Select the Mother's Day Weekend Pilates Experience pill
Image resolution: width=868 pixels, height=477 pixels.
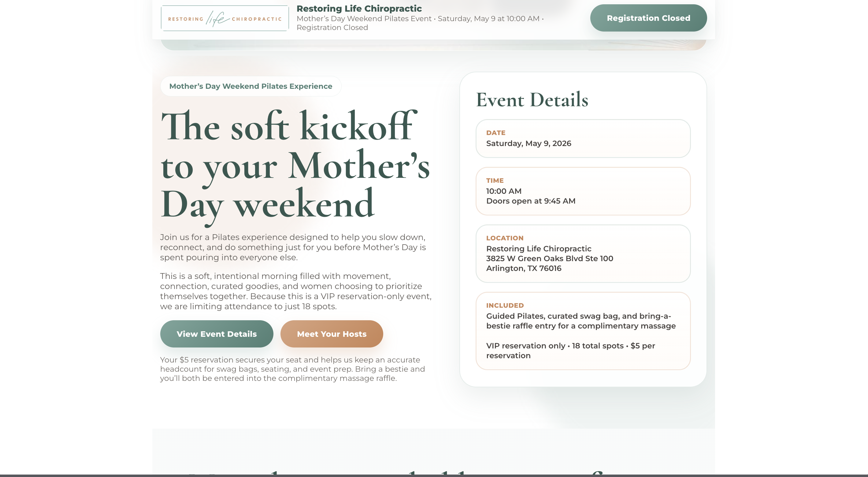tap(251, 86)
